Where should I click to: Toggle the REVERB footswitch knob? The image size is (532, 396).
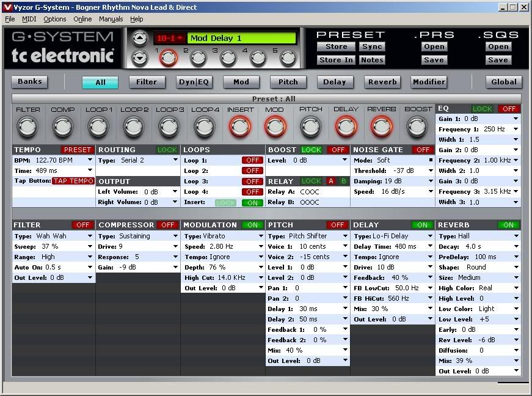[x=381, y=127]
